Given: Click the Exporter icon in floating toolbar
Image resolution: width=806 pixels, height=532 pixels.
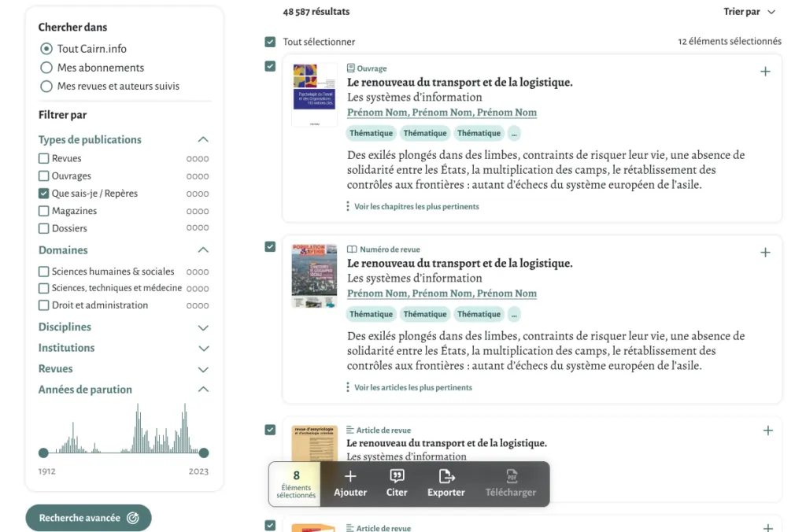Looking at the screenshot, I should point(446,476).
